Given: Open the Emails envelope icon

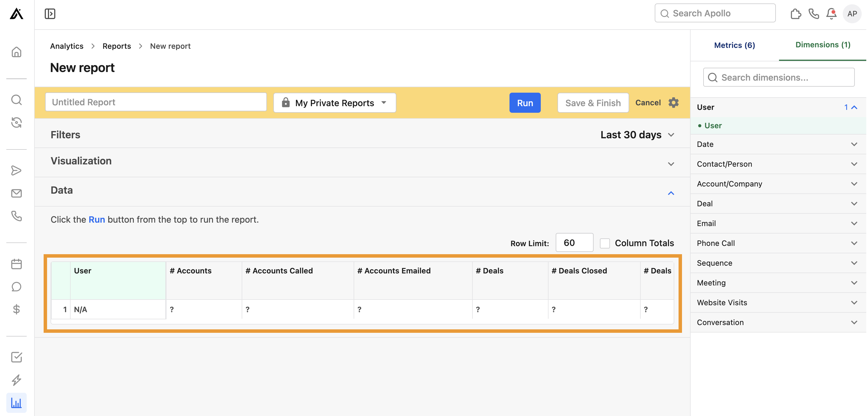Looking at the screenshot, I should pyautogui.click(x=16, y=193).
